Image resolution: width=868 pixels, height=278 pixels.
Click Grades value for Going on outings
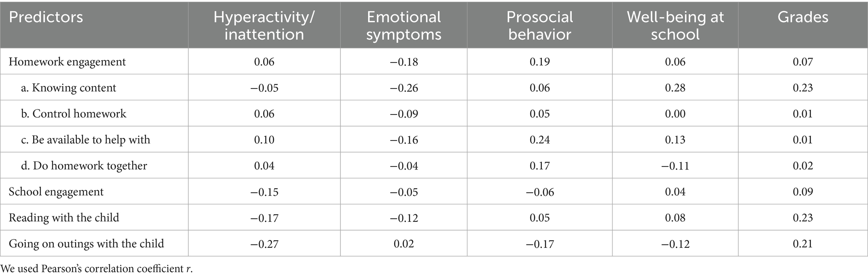pyautogui.click(x=803, y=244)
